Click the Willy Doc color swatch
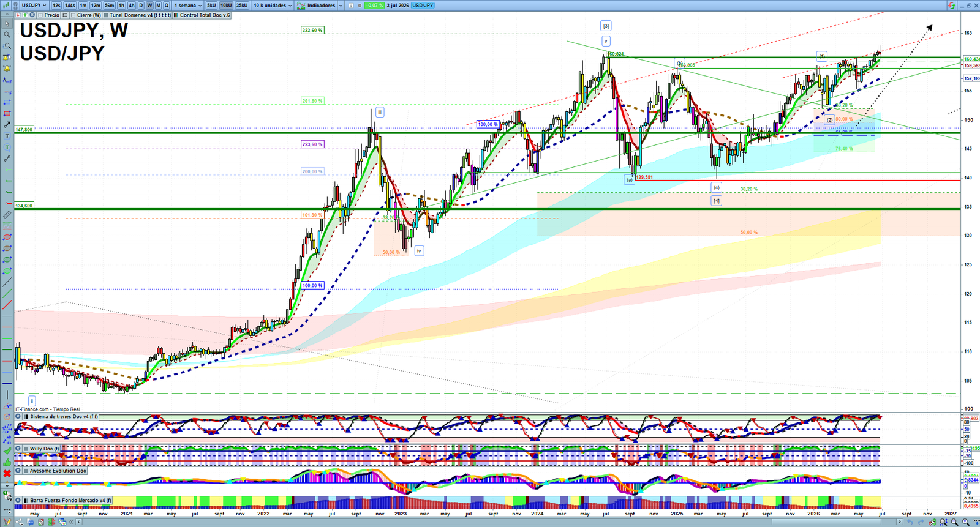980x527 pixels. point(26,449)
